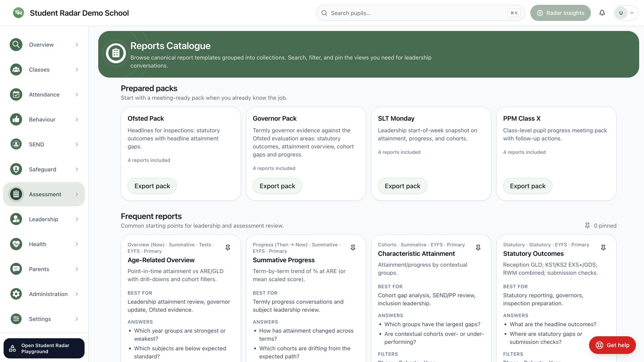Pin the Summative Progress report
644x362 pixels.
coord(353,248)
